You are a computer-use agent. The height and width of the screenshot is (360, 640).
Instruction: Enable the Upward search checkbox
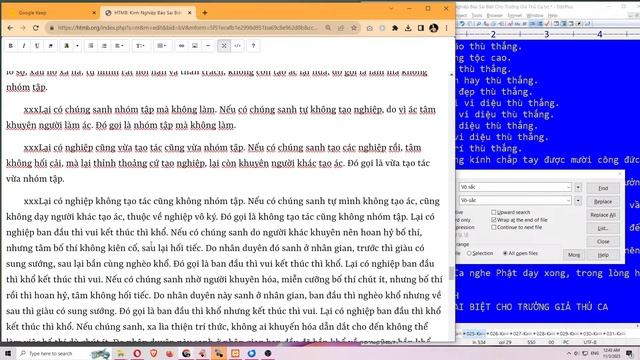coord(493,212)
